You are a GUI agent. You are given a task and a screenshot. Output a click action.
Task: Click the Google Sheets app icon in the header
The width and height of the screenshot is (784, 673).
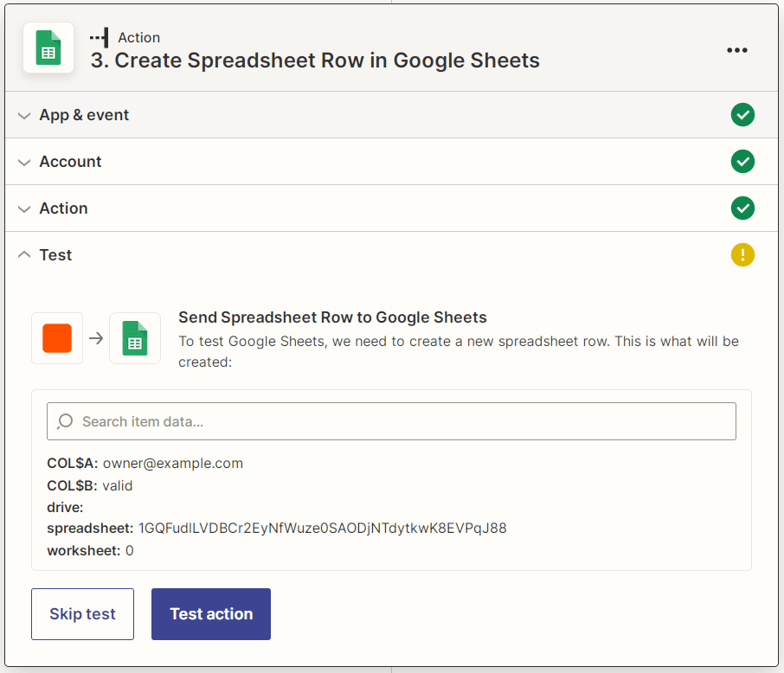[48, 48]
